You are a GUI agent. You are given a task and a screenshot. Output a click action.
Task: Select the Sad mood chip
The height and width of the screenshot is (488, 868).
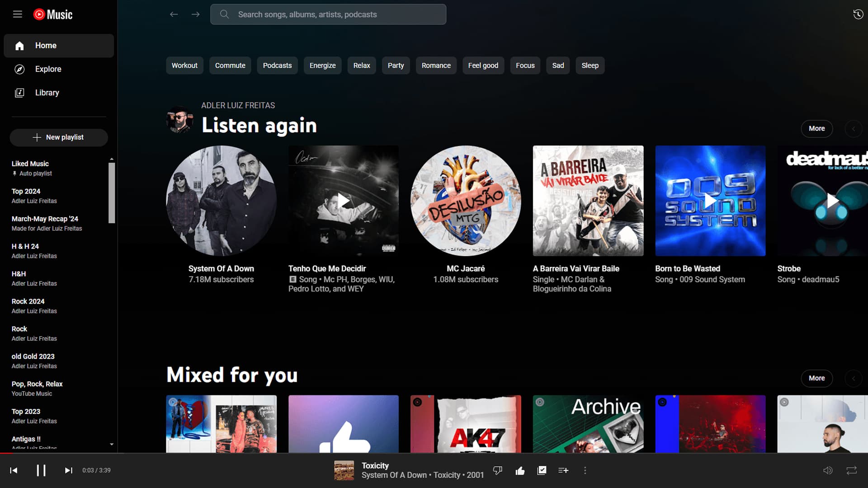pyautogui.click(x=558, y=66)
